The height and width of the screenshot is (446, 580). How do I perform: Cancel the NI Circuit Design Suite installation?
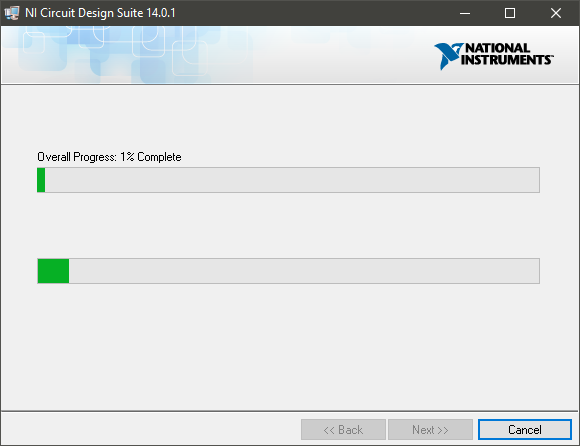[x=525, y=430]
